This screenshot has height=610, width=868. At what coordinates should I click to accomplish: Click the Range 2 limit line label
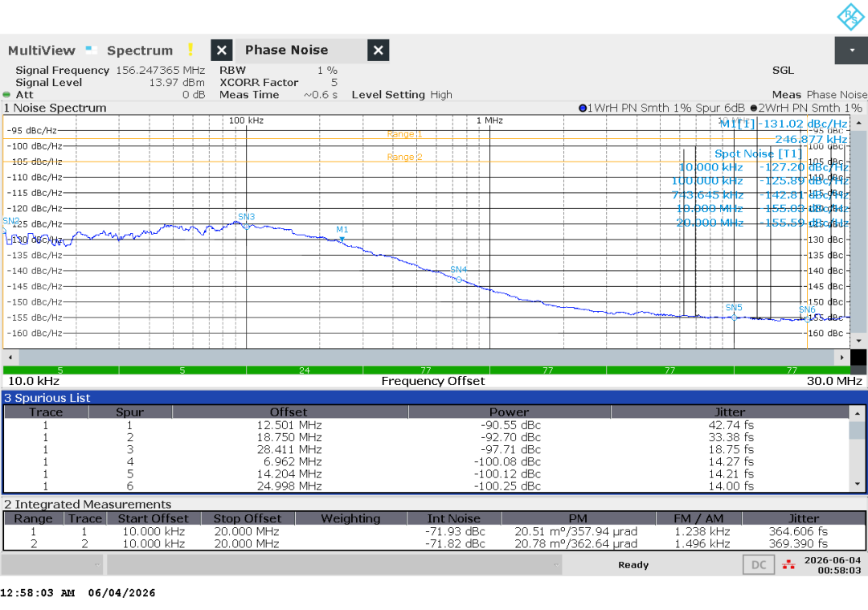[x=404, y=158]
